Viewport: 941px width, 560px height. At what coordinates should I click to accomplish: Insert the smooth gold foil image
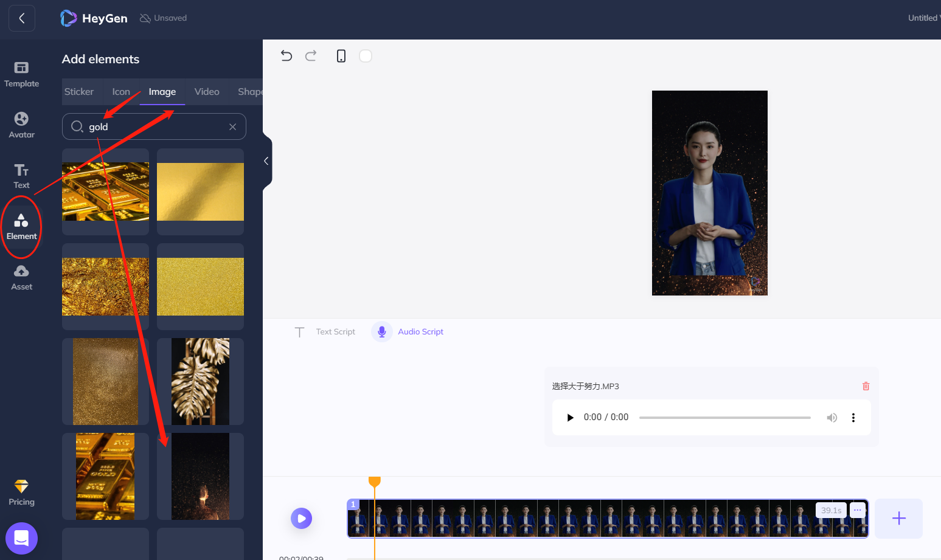tap(200, 192)
